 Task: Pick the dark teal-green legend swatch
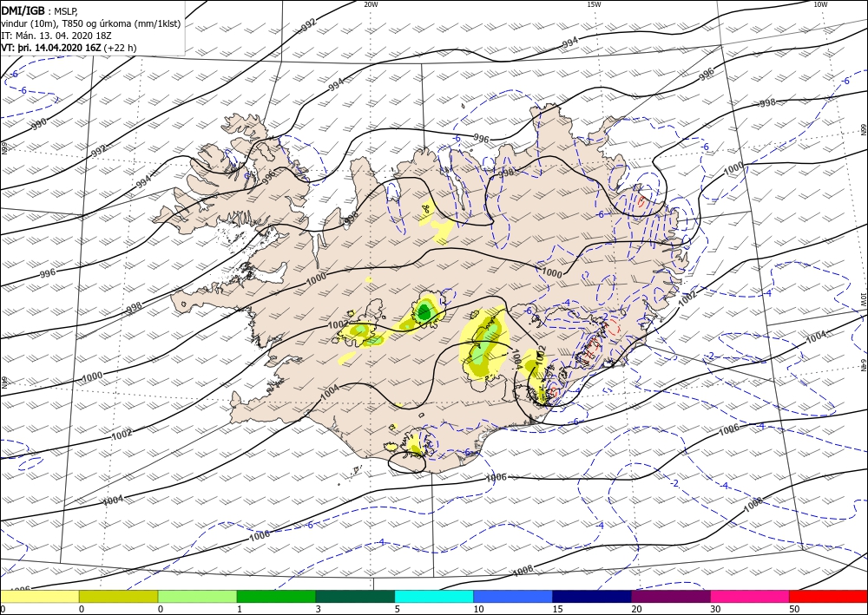click(355, 596)
